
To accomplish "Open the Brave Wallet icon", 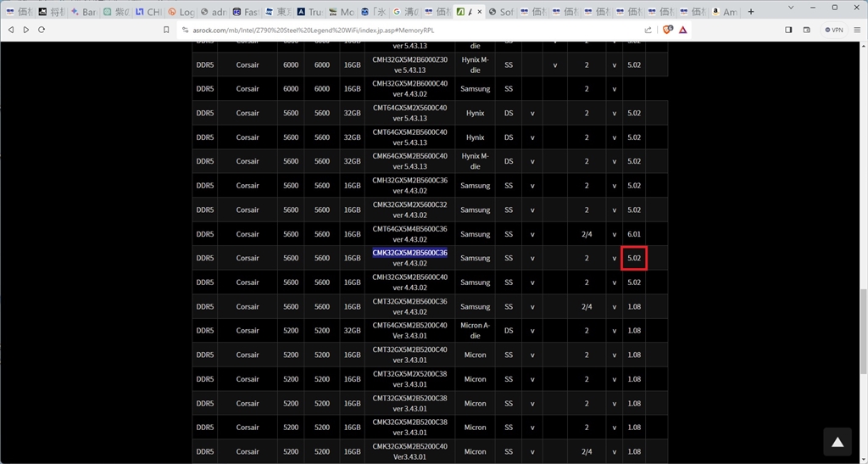I will [807, 30].
